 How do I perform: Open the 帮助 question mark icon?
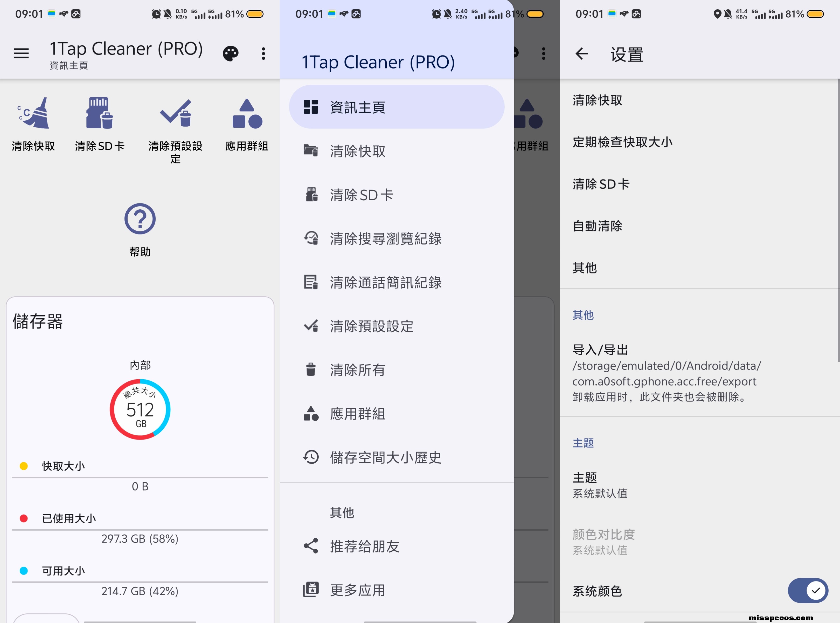(140, 219)
